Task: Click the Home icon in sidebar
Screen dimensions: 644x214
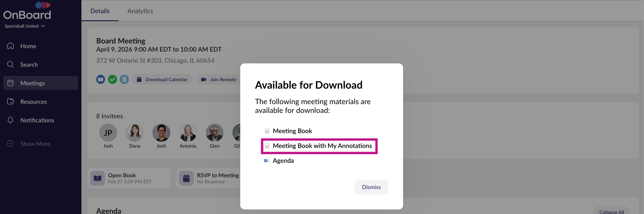Action: 10,46
